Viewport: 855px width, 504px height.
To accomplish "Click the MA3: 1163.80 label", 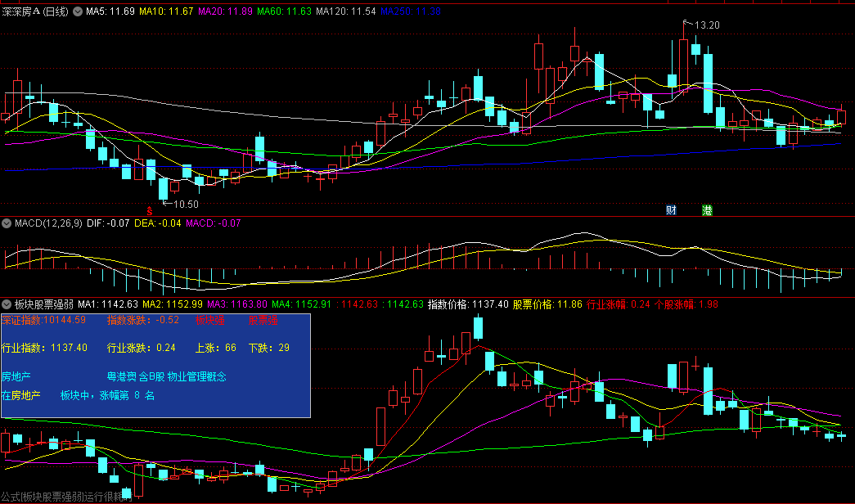I will click(237, 304).
